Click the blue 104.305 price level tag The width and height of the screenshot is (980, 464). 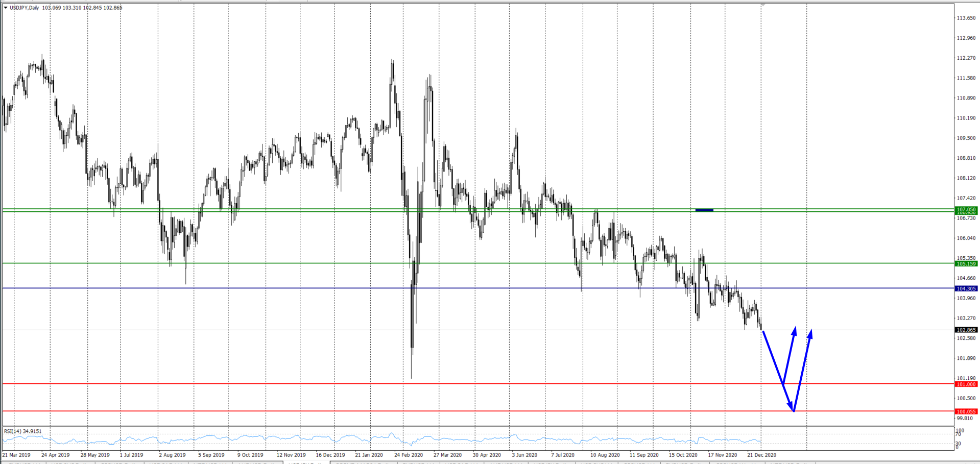966,288
